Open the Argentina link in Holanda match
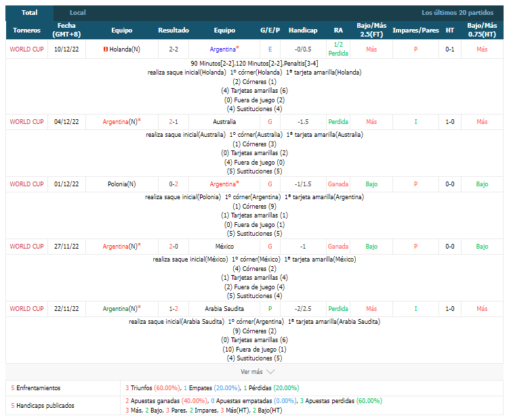Screen dimensions: 509x420 click(x=223, y=49)
